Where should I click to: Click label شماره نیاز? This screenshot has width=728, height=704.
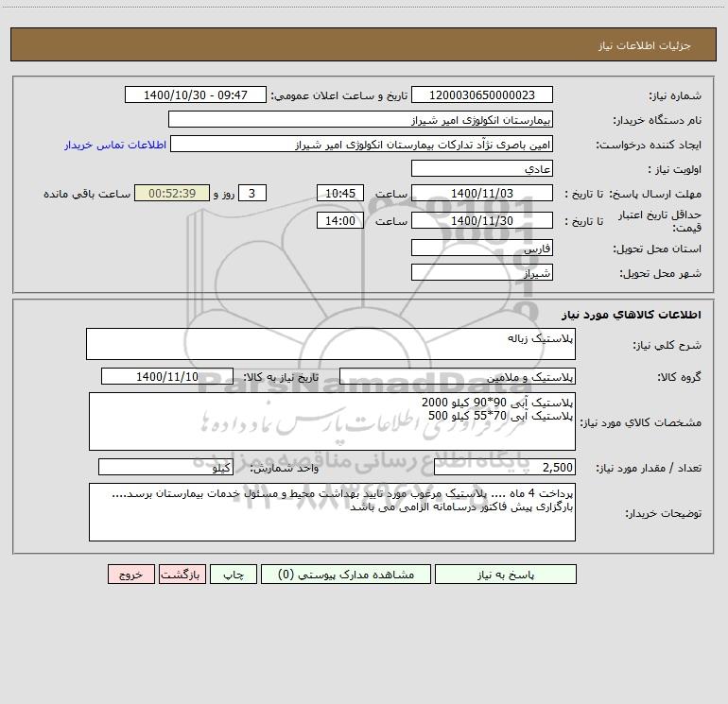coord(675,96)
